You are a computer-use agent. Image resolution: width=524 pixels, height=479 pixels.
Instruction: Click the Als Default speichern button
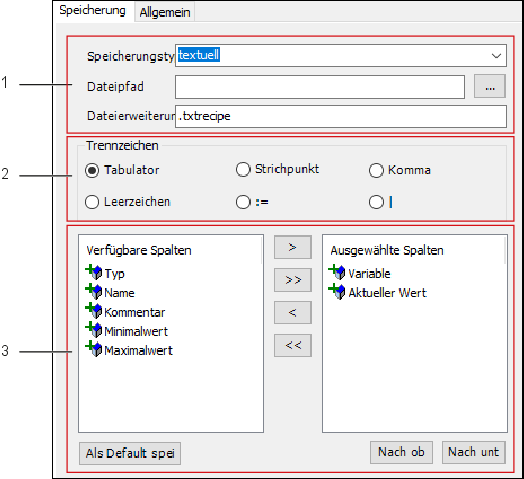click(130, 454)
